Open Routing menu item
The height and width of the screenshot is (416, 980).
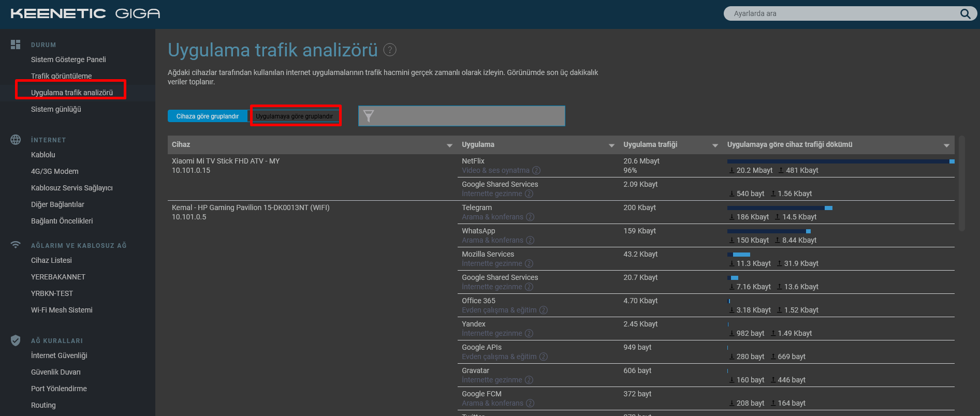43,405
